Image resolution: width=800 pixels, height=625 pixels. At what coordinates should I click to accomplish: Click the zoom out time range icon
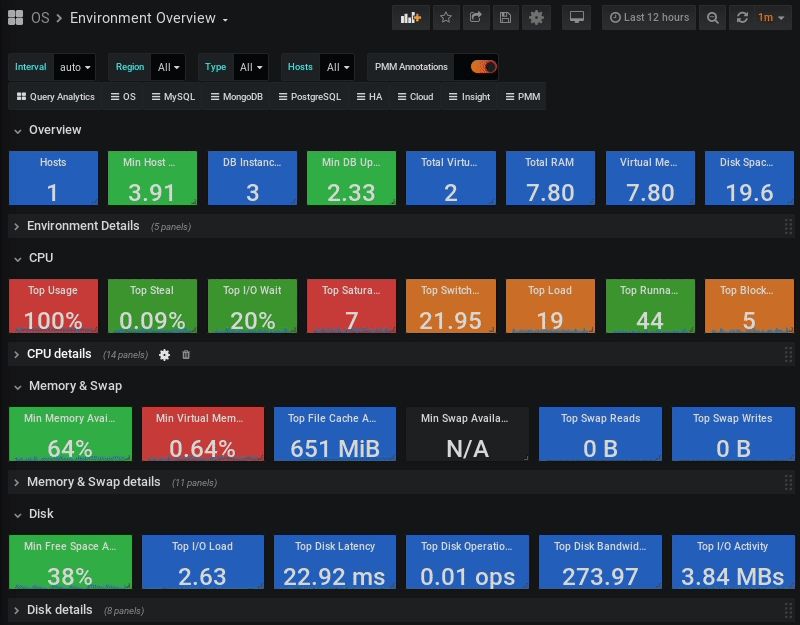point(712,17)
